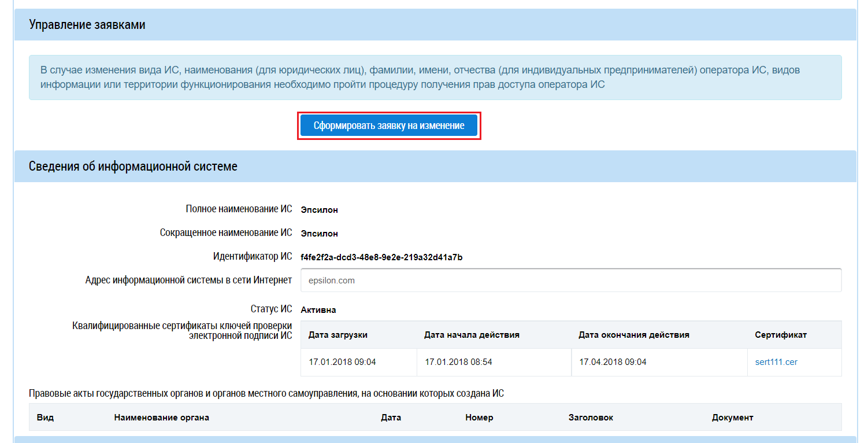The height and width of the screenshot is (443, 868).
Task: Click the Управление заявками section header
Action: (x=87, y=25)
